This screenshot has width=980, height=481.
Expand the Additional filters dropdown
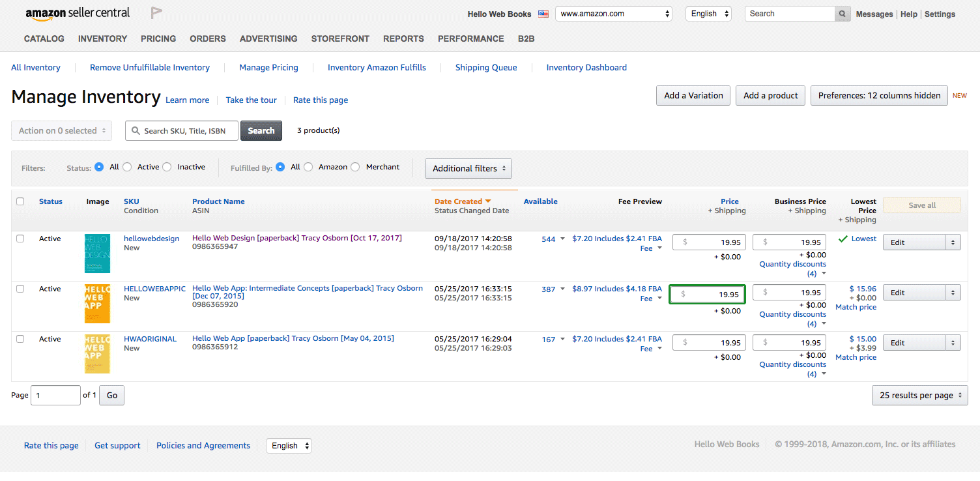[468, 168]
